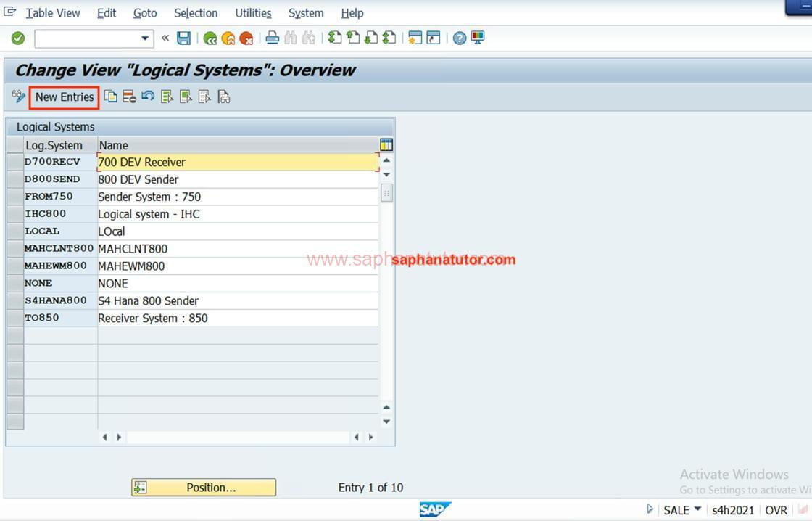Click the Log.System column header

(61, 145)
